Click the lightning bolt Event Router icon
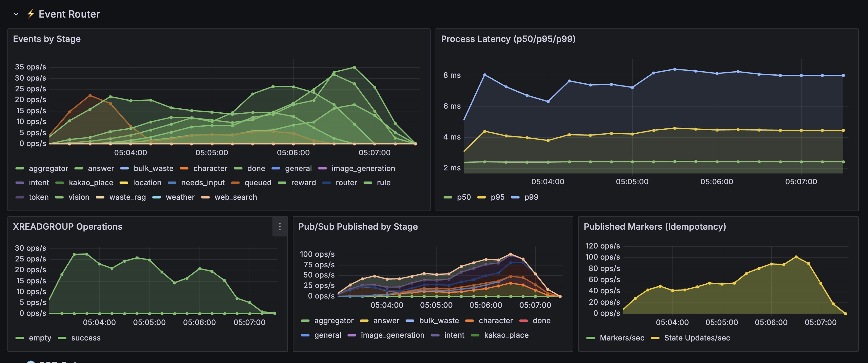Viewport: 868px width, 363px height. 31,14
